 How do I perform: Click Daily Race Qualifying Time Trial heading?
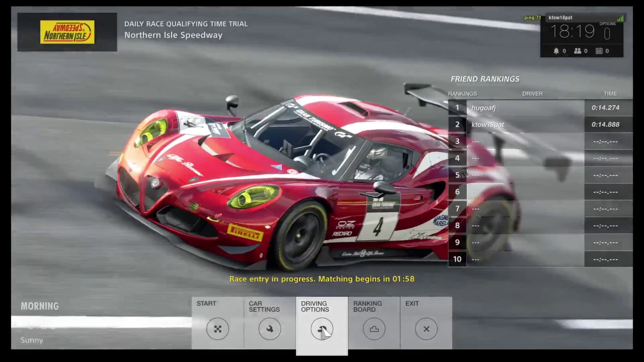(186, 24)
